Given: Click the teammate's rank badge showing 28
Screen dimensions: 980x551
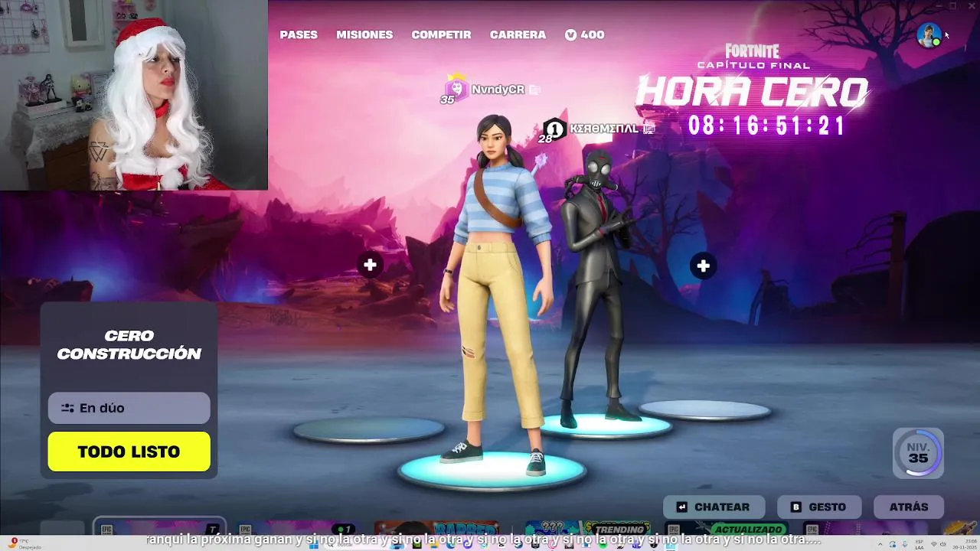Looking at the screenshot, I should (x=553, y=130).
